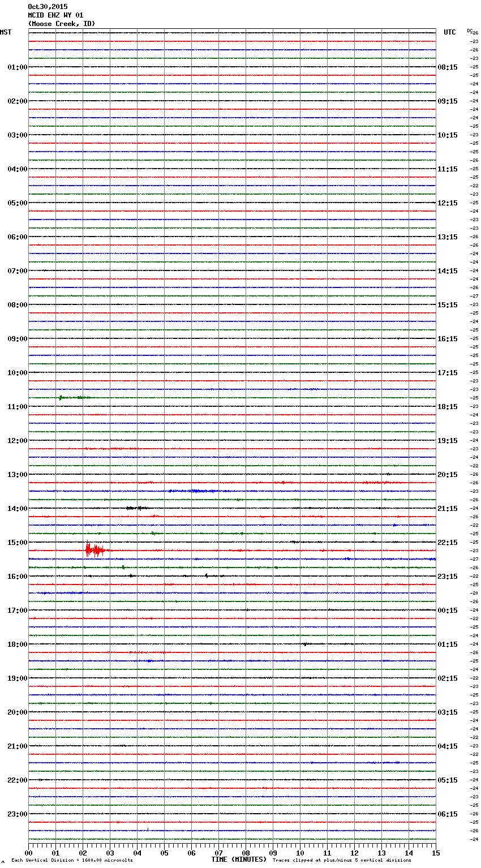The width and height of the screenshot is (481, 868).
Task: Click the 11:15 UTC time label
Action: [x=448, y=169]
